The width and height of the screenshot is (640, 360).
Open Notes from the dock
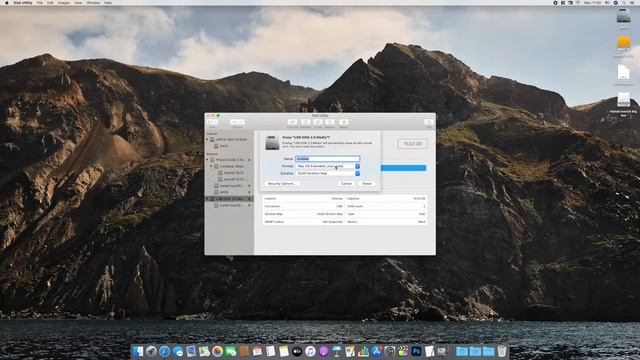click(x=284, y=351)
